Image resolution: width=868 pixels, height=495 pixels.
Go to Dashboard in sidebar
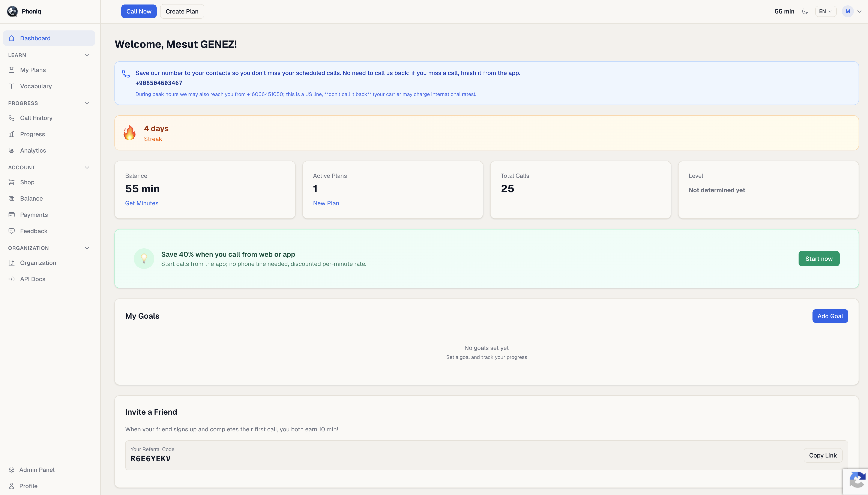tap(49, 38)
